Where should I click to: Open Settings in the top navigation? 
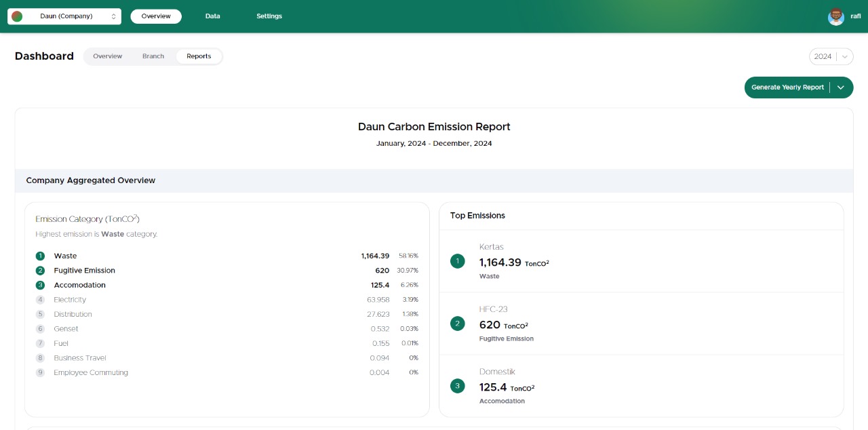[x=269, y=16]
